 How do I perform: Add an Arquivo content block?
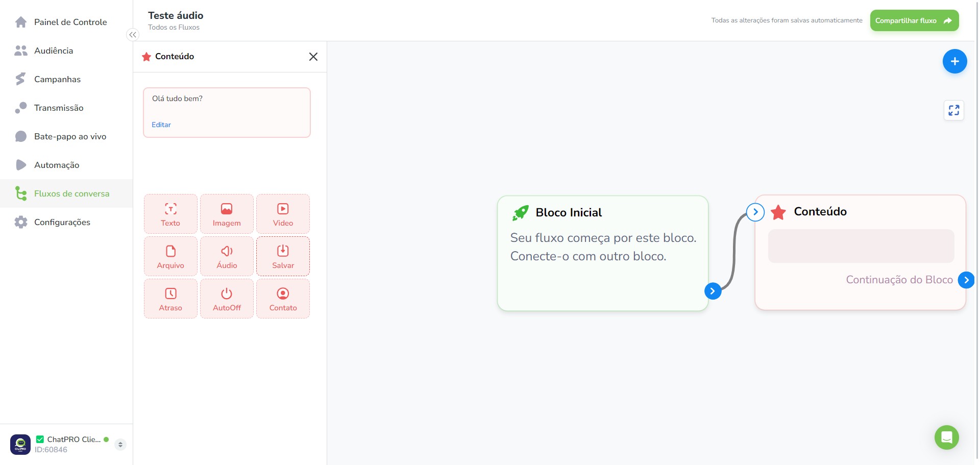[x=170, y=256]
